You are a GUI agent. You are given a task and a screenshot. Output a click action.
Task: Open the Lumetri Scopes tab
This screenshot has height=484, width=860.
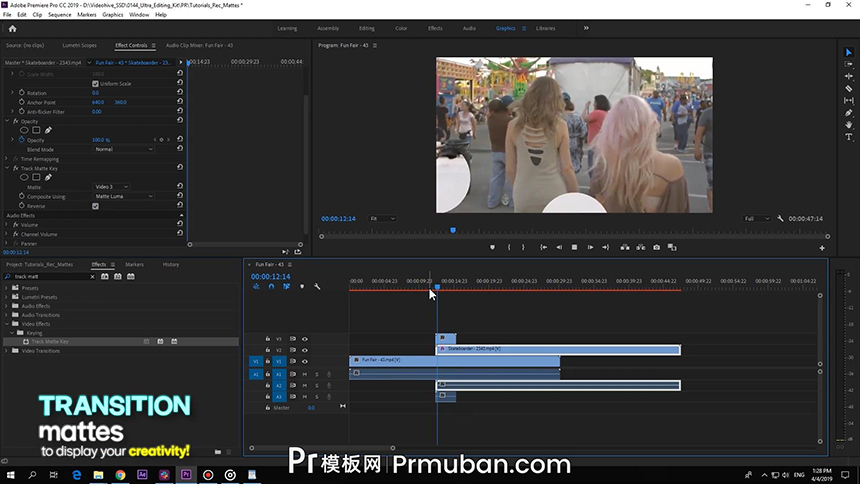80,46
